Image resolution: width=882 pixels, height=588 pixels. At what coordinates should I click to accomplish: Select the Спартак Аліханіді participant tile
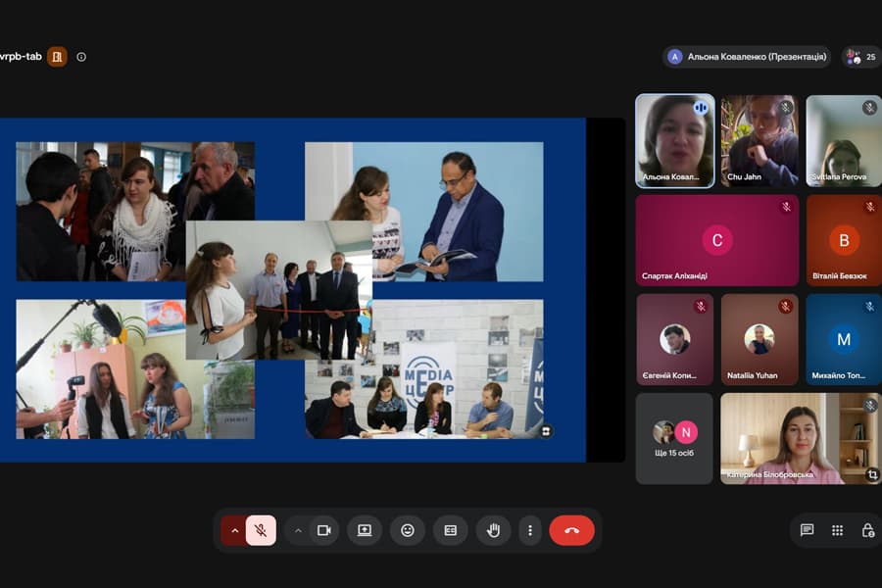pos(717,240)
